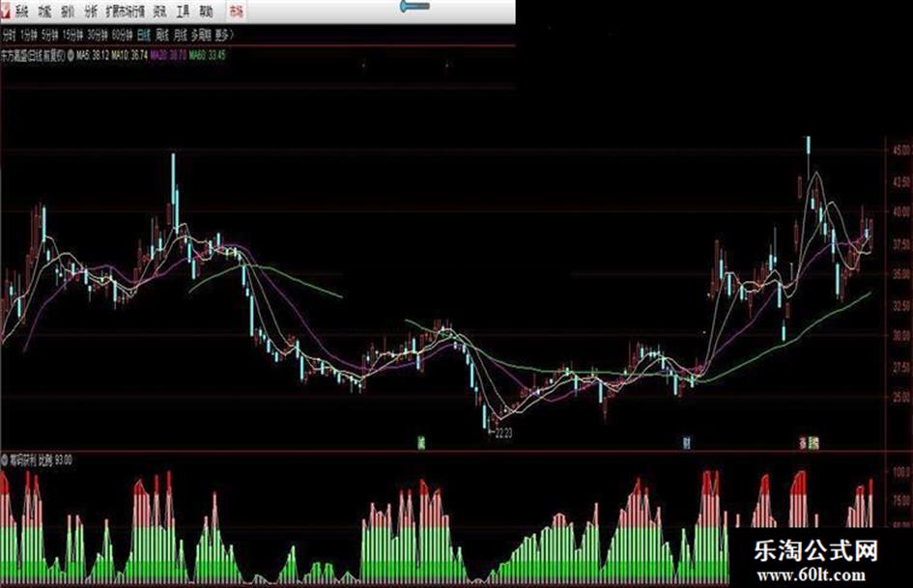Click the 筹码获利 indicator name
This screenshot has height=588, width=913.
pos(23,461)
